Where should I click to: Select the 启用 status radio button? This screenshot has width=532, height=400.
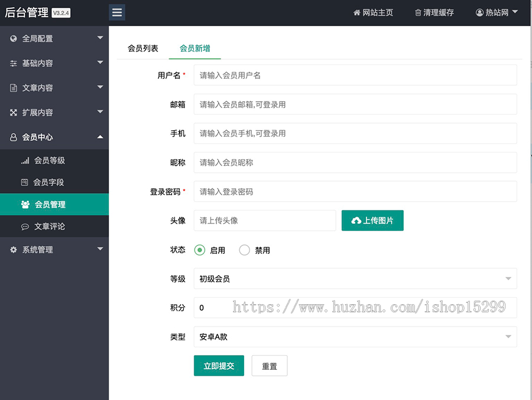pos(200,250)
